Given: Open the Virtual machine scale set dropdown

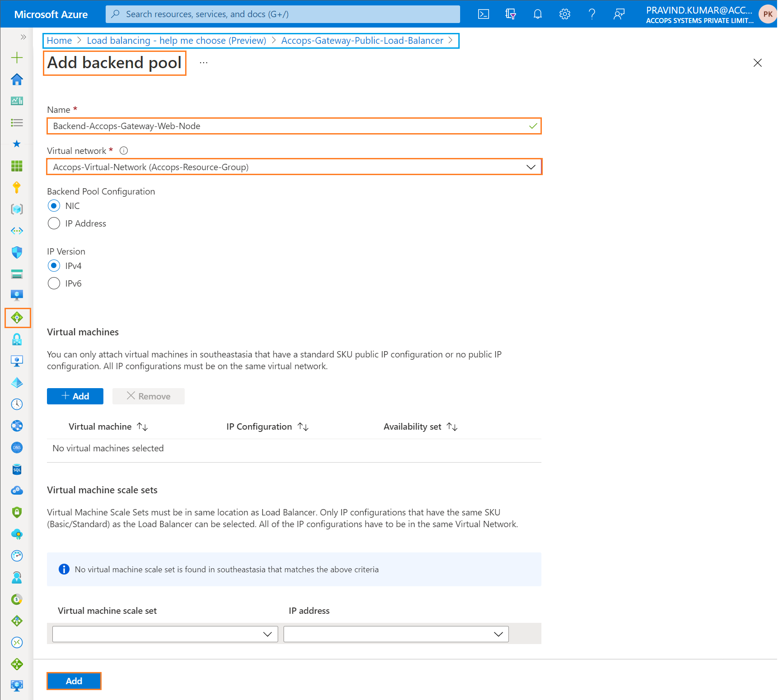Looking at the screenshot, I should (x=165, y=634).
